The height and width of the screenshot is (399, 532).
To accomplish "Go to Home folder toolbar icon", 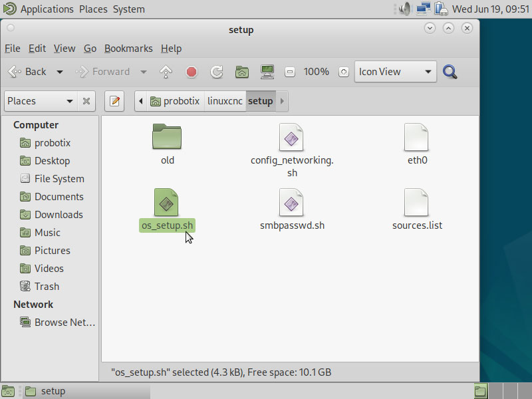I will coord(242,72).
